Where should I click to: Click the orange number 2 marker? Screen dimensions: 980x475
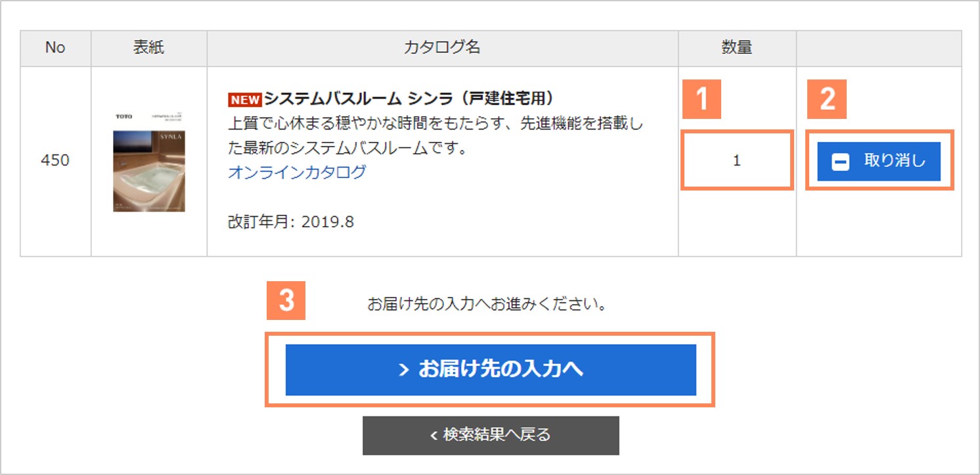pos(827,99)
